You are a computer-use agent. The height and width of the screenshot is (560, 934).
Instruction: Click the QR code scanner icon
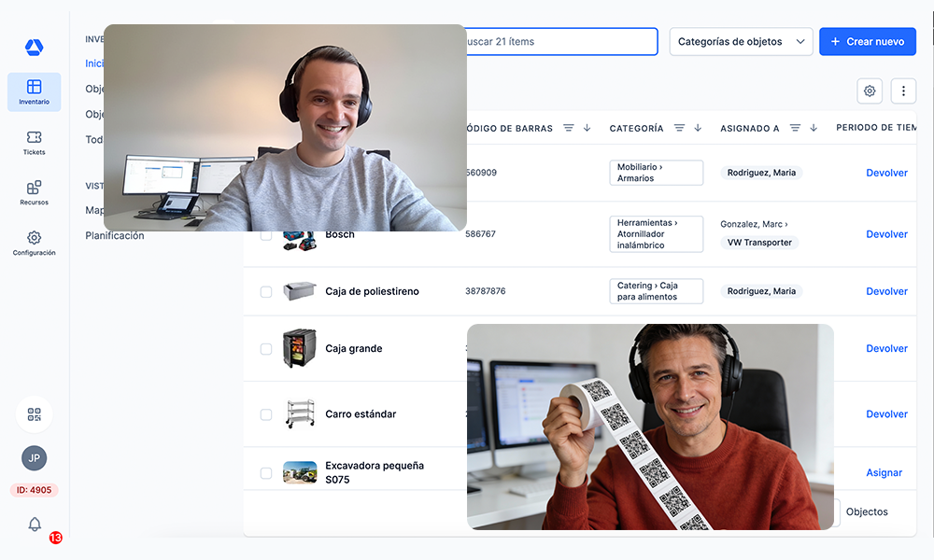pyautogui.click(x=35, y=414)
